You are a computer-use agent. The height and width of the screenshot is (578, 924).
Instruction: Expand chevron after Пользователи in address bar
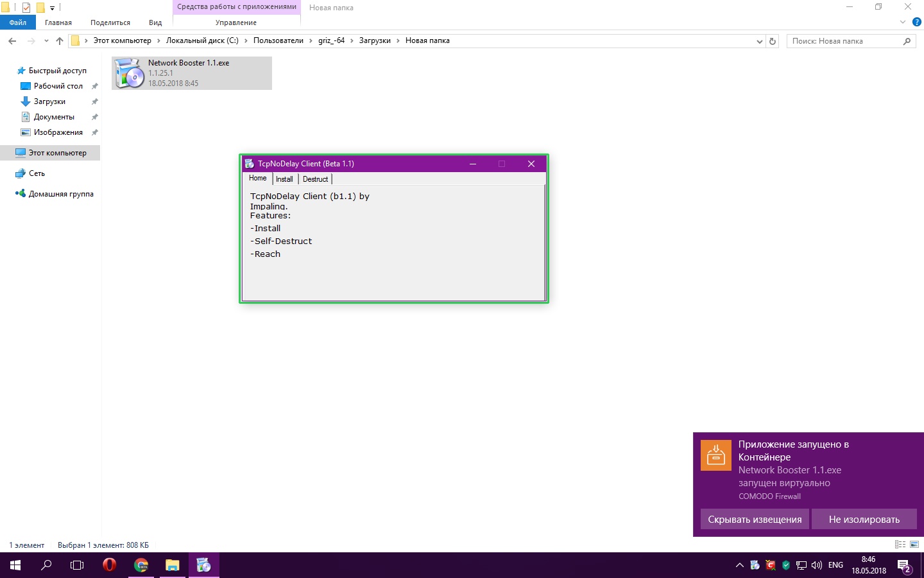click(311, 40)
